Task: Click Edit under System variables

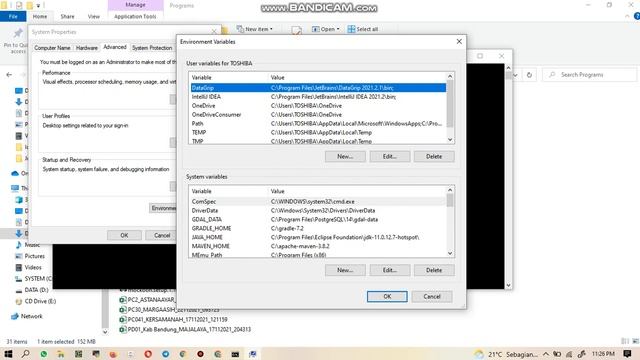Action: (x=390, y=270)
